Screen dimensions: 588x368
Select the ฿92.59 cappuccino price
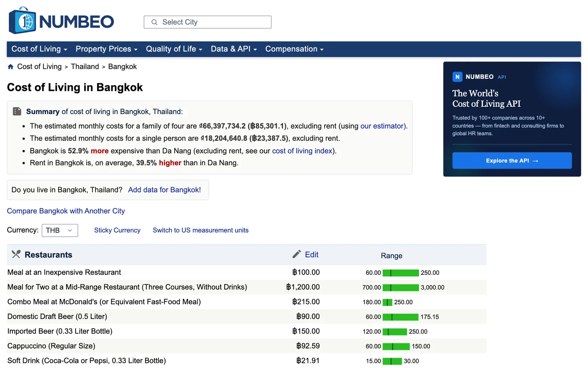308,346
